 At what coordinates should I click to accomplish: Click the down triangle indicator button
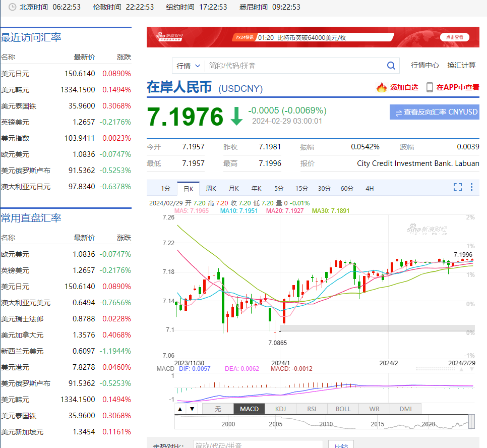(x=192, y=409)
